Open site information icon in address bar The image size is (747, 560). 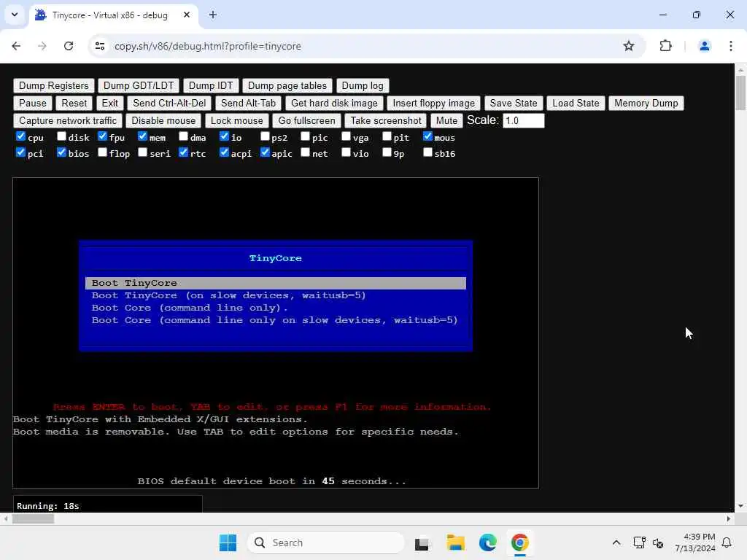point(100,46)
